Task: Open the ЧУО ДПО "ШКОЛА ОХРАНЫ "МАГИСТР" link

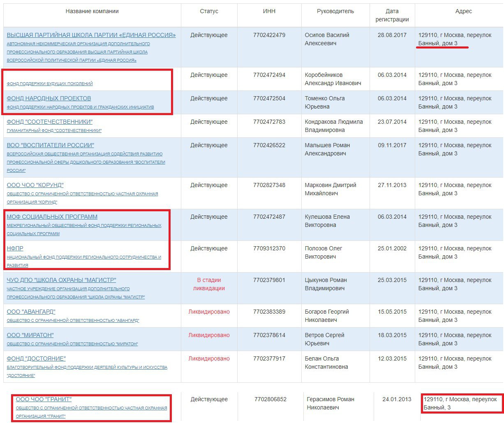Action: click(x=62, y=280)
